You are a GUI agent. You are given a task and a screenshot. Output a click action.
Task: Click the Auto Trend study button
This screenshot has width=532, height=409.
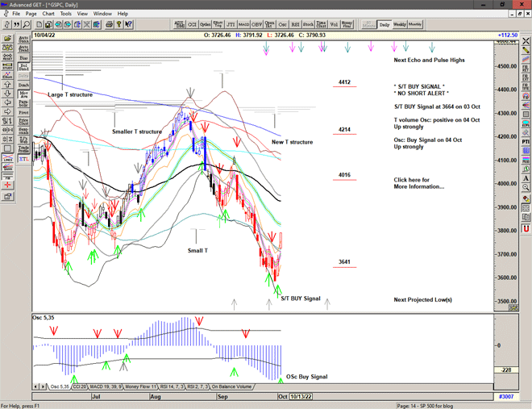point(23,49)
